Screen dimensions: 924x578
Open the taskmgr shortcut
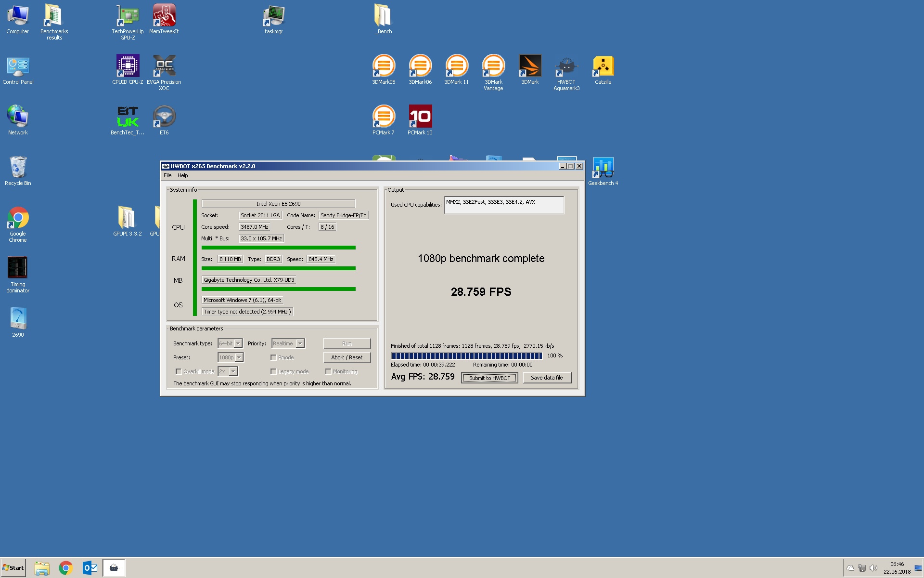click(x=274, y=19)
